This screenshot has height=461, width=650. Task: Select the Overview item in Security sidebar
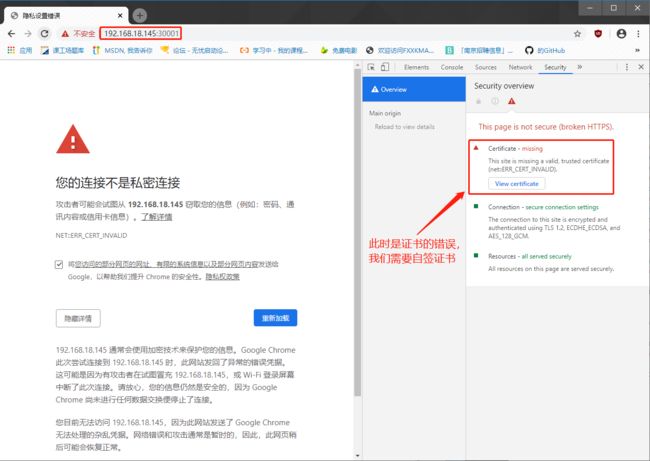point(414,89)
